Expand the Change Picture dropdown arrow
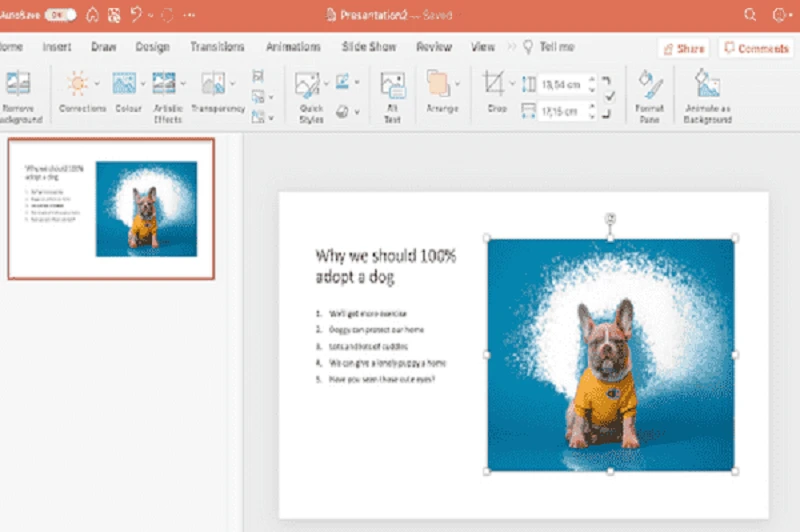The height and width of the screenshot is (532, 800). pyautogui.click(x=271, y=97)
